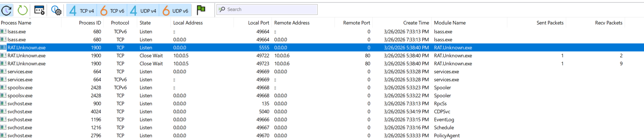644x140 pixels.
Task: Click the Remote Address column header
Action: tap(292, 23)
